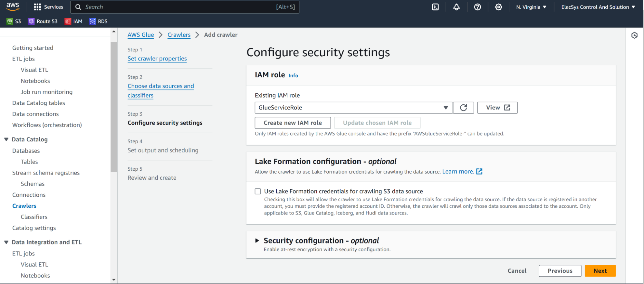This screenshot has width=644, height=284.
Task: Open the IAM role Info link
Action: click(293, 75)
